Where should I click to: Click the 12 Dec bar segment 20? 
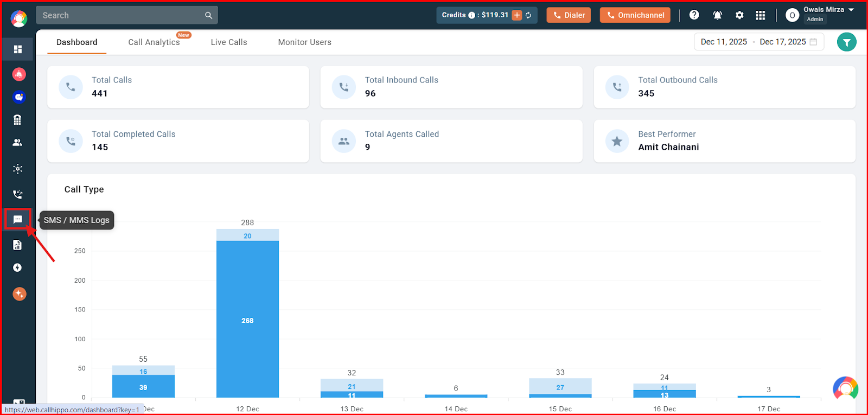tap(247, 235)
